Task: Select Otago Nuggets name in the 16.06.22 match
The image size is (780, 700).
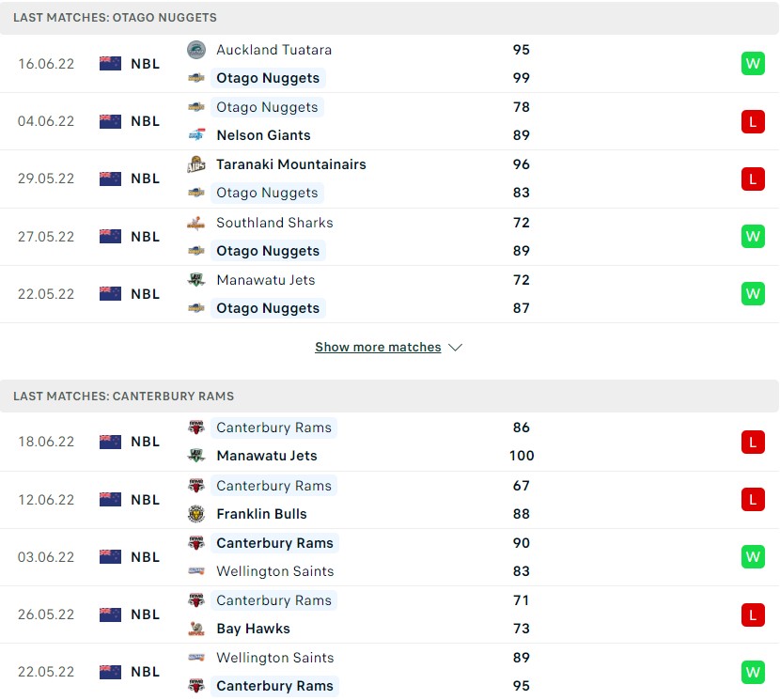Action: point(268,78)
